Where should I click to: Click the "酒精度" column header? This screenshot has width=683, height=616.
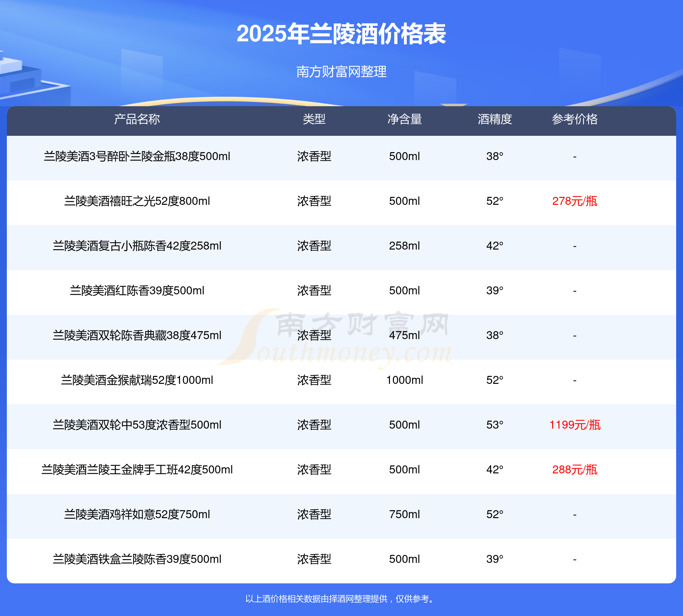coord(495,119)
